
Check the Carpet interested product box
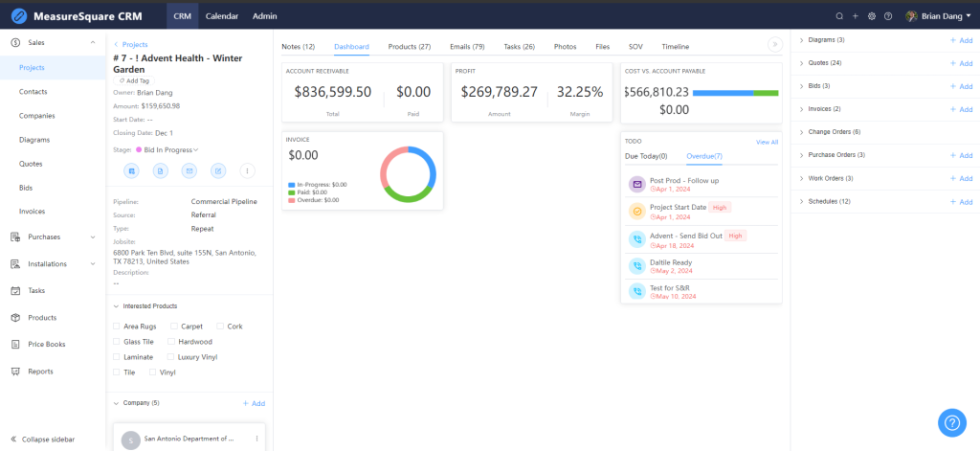(174, 327)
